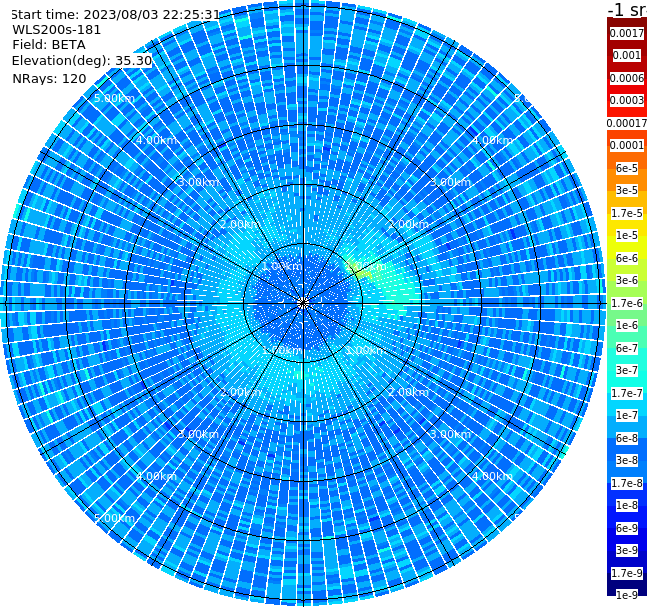Viewport: 647px width, 607px height.
Task: Click the 3.00km ring label in lower-left quadrant
Action: tap(198, 434)
